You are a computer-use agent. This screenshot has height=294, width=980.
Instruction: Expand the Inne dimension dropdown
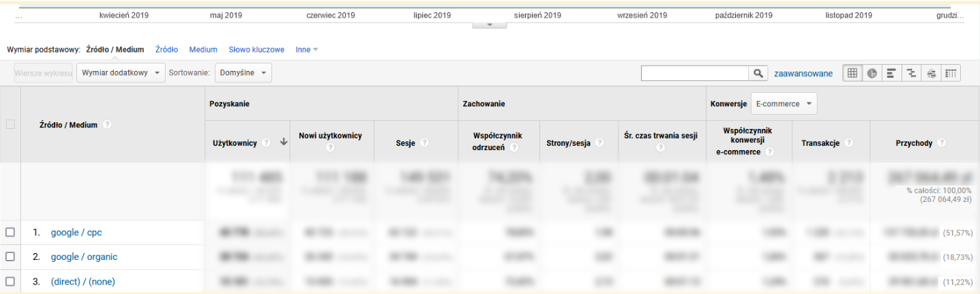[307, 50]
